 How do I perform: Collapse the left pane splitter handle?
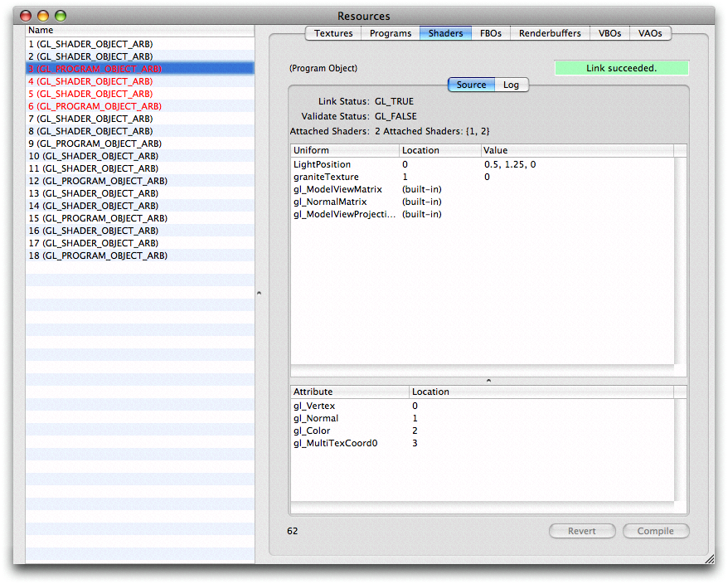tap(258, 293)
